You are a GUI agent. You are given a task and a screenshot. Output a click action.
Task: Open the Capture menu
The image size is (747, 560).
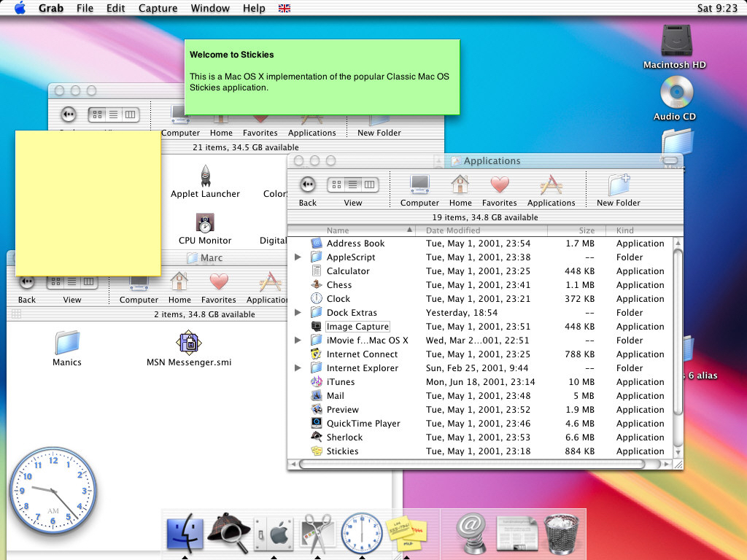pyautogui.click(x=158, y=8)
